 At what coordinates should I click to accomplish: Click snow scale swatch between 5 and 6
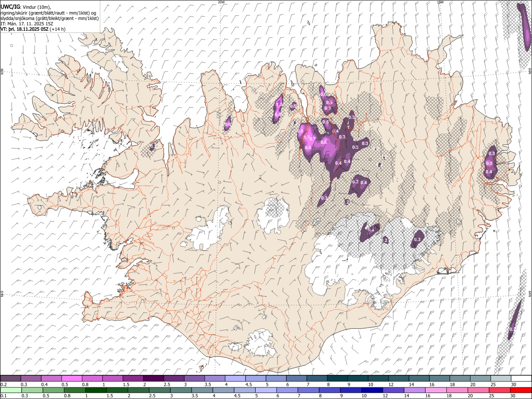tap(276, 378)
